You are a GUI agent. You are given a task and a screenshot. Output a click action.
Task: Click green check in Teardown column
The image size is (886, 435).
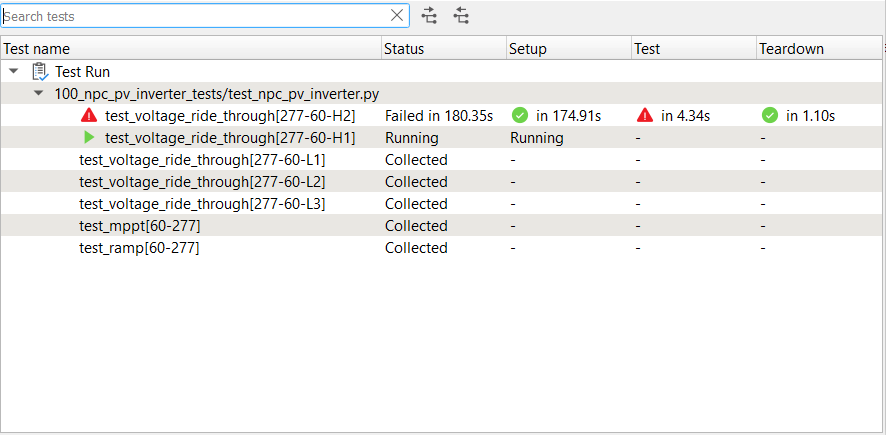pos(769,116)
